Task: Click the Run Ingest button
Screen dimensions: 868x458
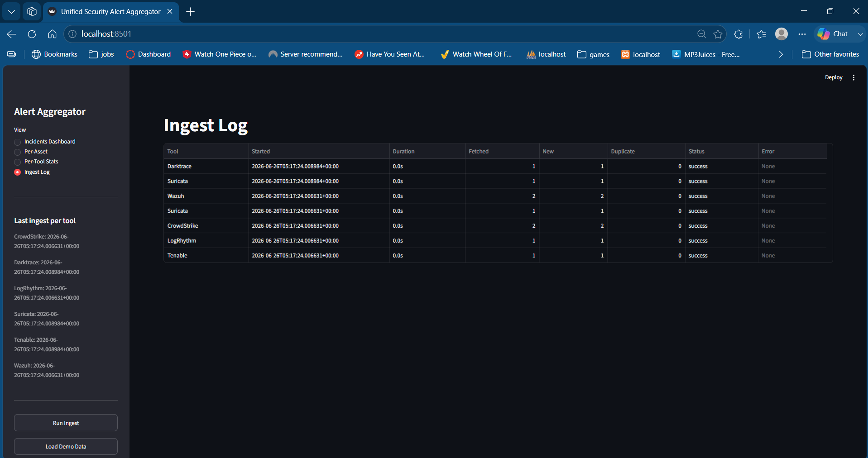Action: point(66,423)
